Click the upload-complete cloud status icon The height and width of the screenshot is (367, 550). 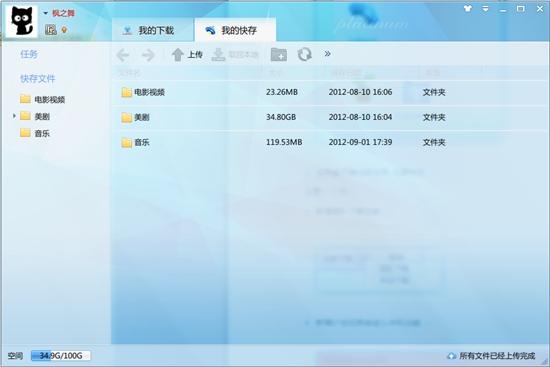[452, 356]
